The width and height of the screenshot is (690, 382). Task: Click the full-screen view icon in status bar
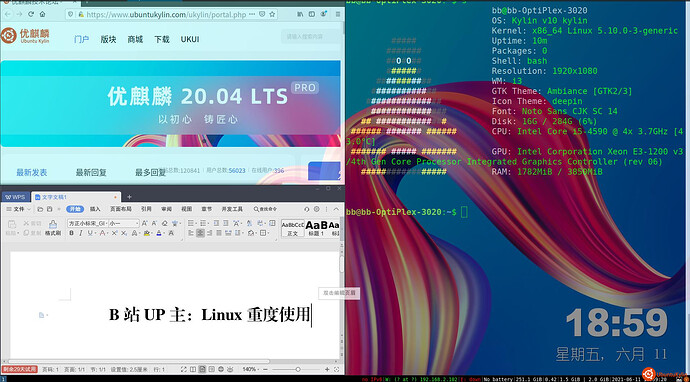[x=184, y=369]
